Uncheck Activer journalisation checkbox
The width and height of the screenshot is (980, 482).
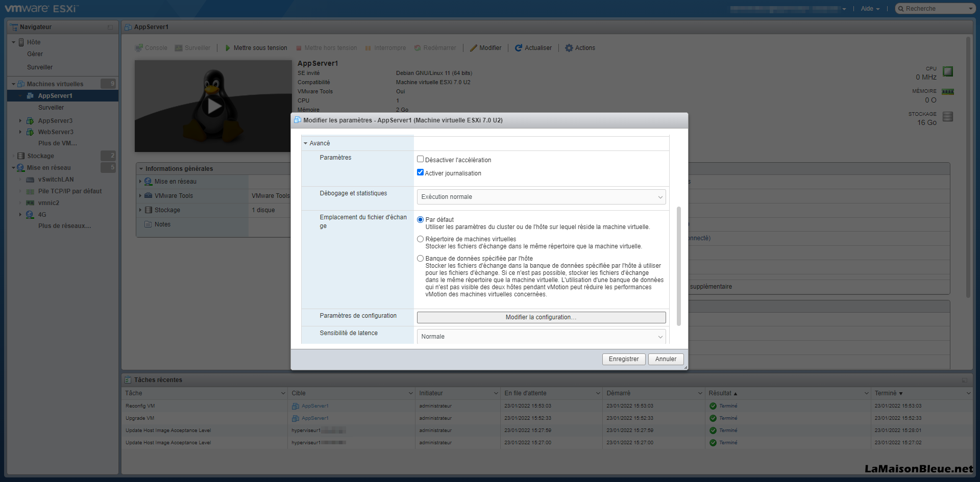(x=421, y=172)
